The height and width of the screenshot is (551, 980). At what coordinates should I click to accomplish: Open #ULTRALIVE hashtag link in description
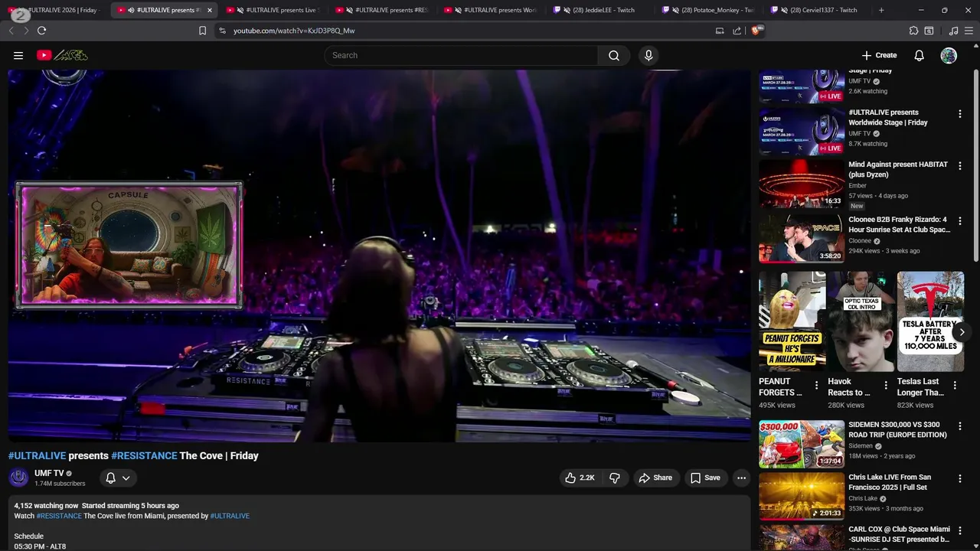230,516
